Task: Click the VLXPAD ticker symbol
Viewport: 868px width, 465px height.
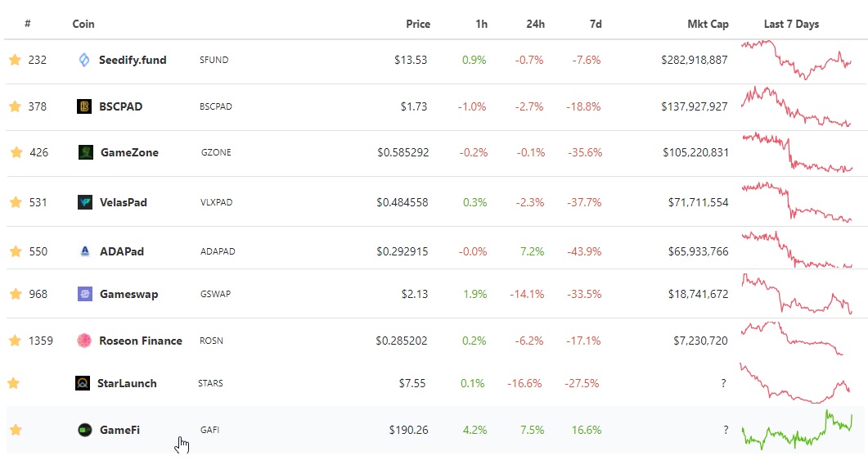Action: pyautogui.click(x=217, y=202)
